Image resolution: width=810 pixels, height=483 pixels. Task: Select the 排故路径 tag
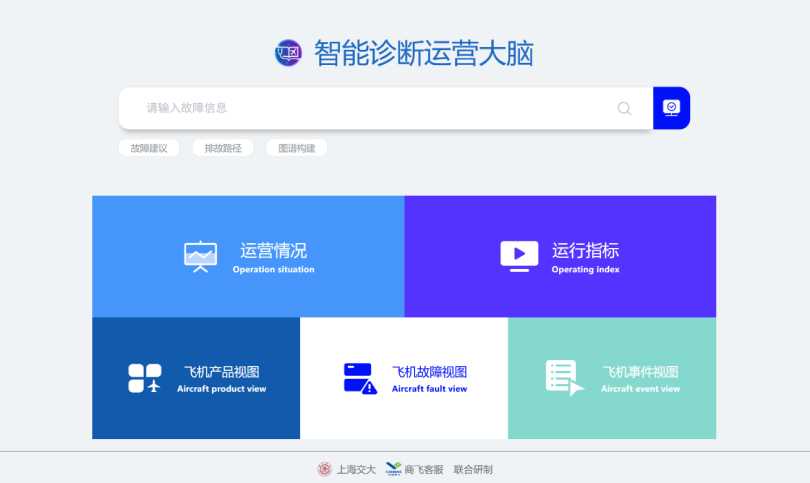click(223, 148)
